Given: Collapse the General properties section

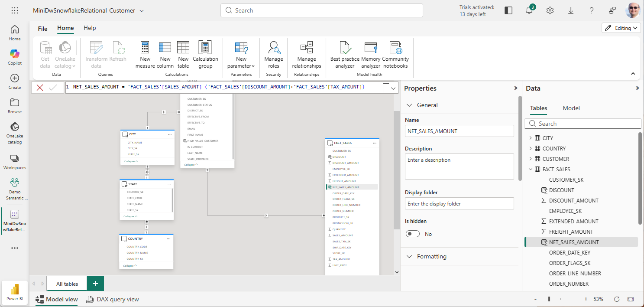Looking at the screenshot, I should click(x=409, y=105).
